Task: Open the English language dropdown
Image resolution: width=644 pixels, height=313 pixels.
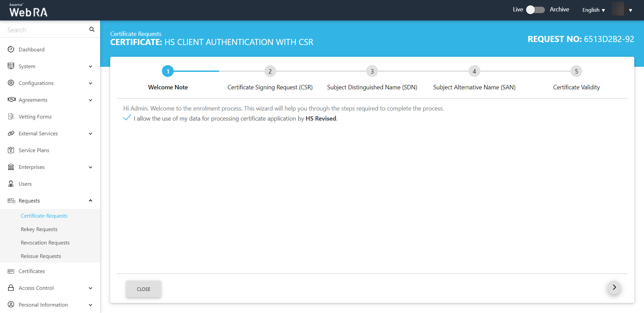Action: tap(594, 10)
